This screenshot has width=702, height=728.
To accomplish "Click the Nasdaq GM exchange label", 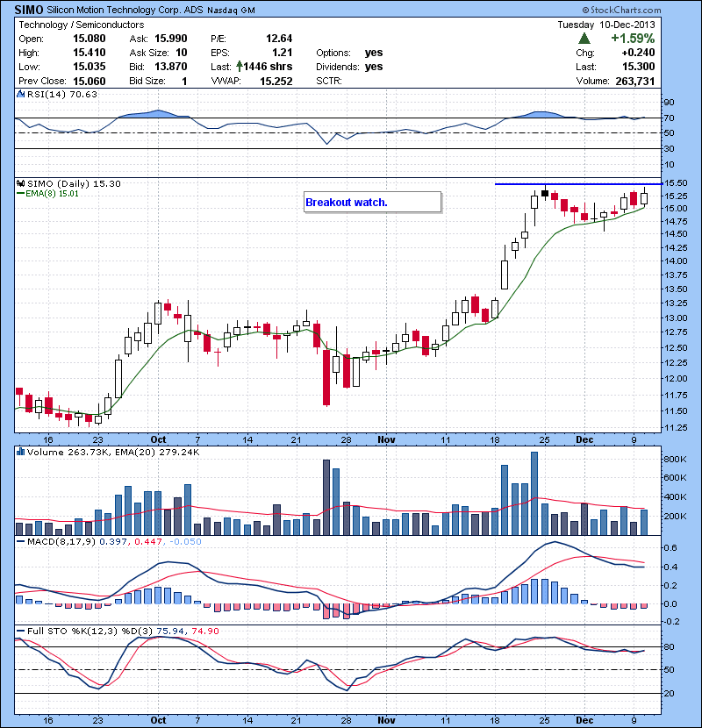I will [x=231, y=11].
